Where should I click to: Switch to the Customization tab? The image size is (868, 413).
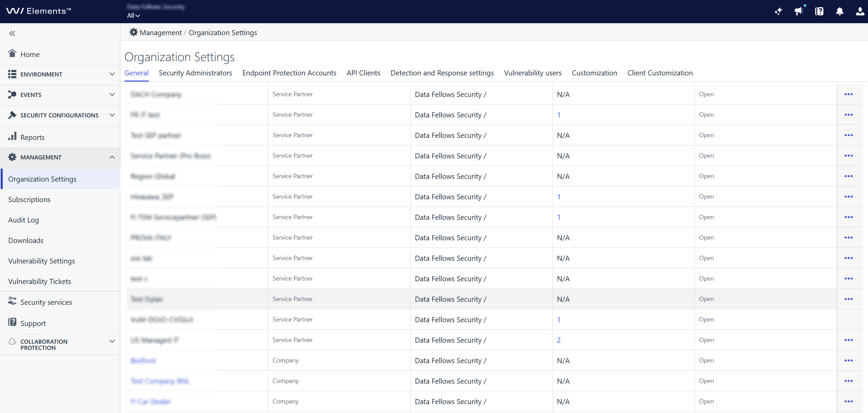(594, 73)
